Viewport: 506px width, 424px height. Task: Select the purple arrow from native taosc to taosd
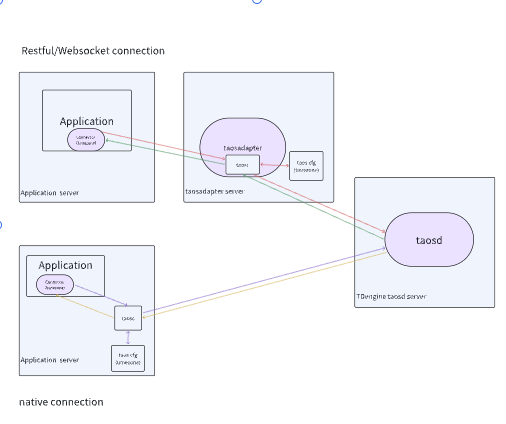coord(264,280)
